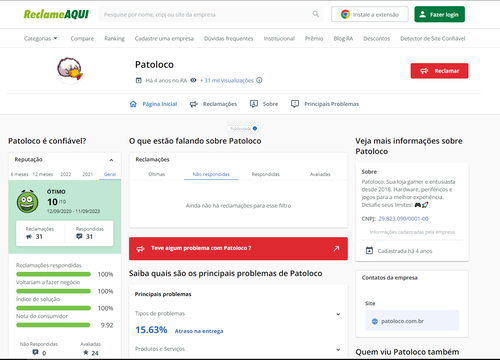This screenshot has height=360, width=500.
Task: Open the patoloco.com.br site link
Action: [412, 321]
